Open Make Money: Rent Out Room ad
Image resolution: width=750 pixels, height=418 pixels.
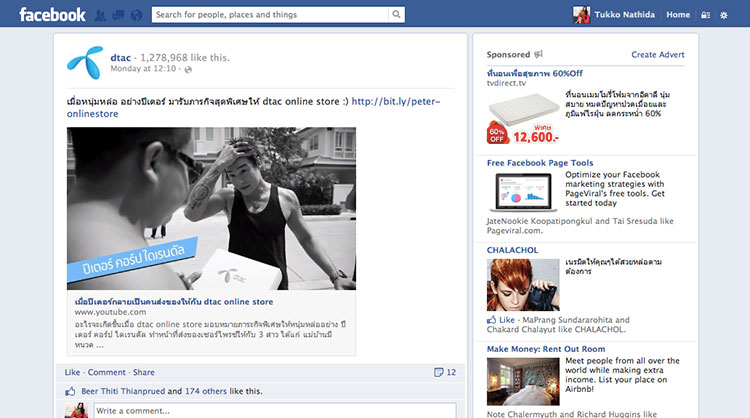(x=546, y=349)
